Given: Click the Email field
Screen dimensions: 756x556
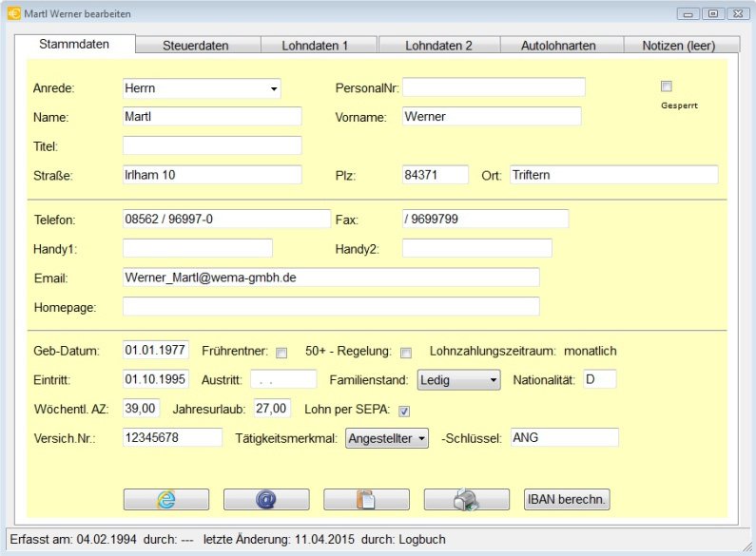Looking at the screenshot, I should coord(331,278).
